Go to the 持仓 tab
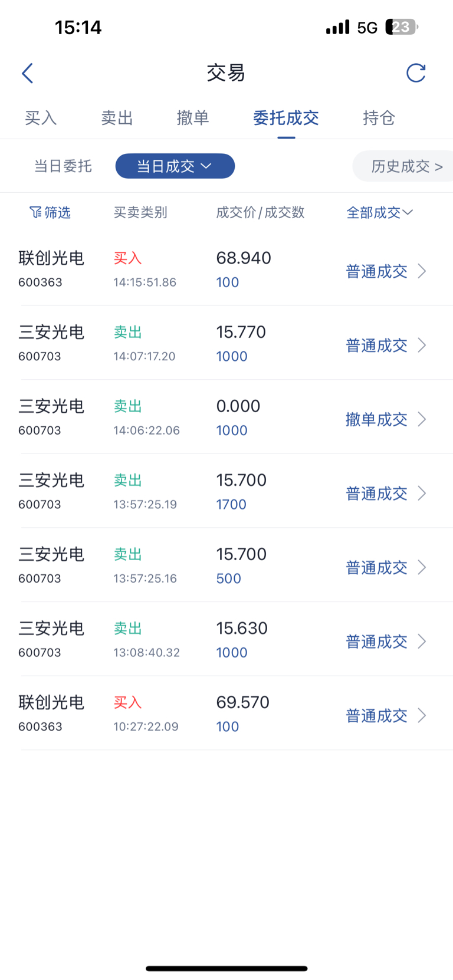Screen dimensions: 453x980 (x=378, y=118)
